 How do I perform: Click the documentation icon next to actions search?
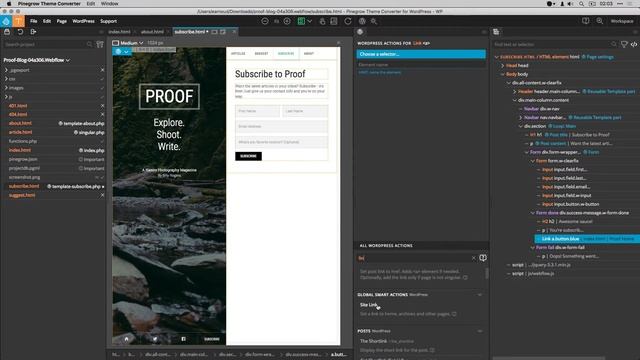click(x=483, y=258)
